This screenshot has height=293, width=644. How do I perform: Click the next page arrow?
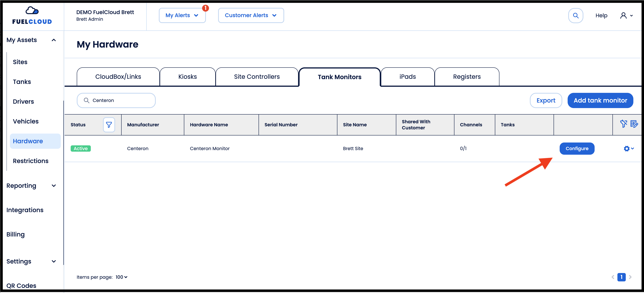[x=630, y=277]
